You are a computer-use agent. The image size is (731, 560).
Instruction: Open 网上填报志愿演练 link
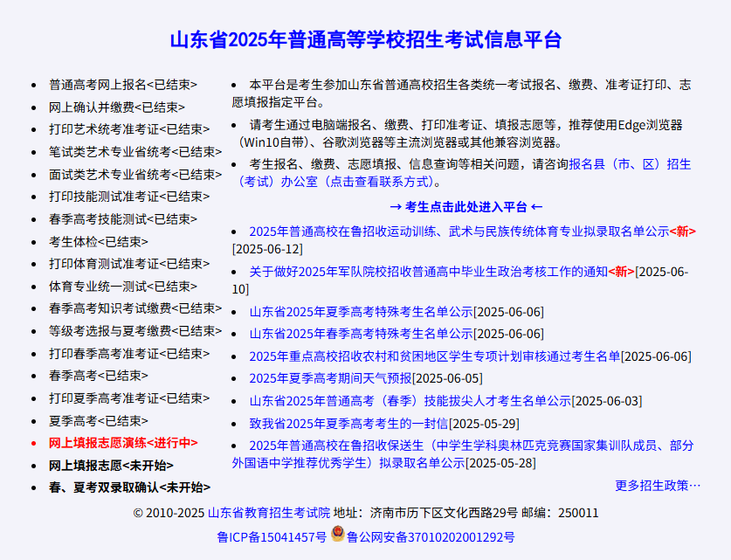[x=99, y=444]
